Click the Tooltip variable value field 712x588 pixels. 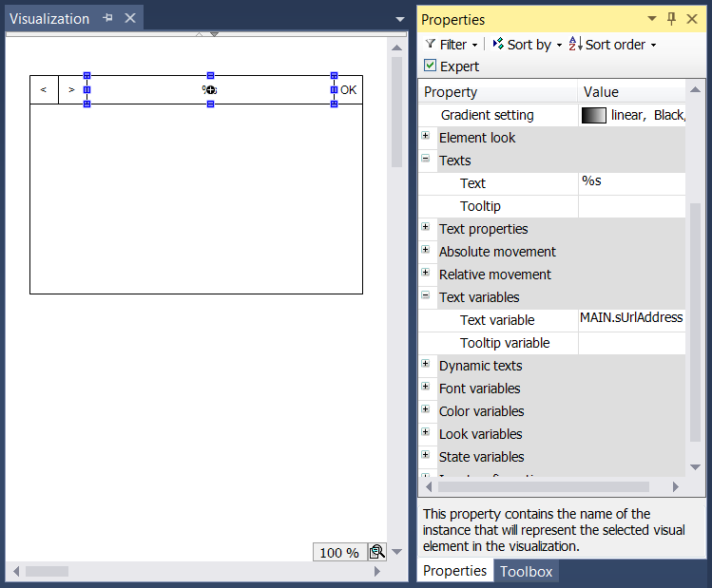click(x=631, y=343)
